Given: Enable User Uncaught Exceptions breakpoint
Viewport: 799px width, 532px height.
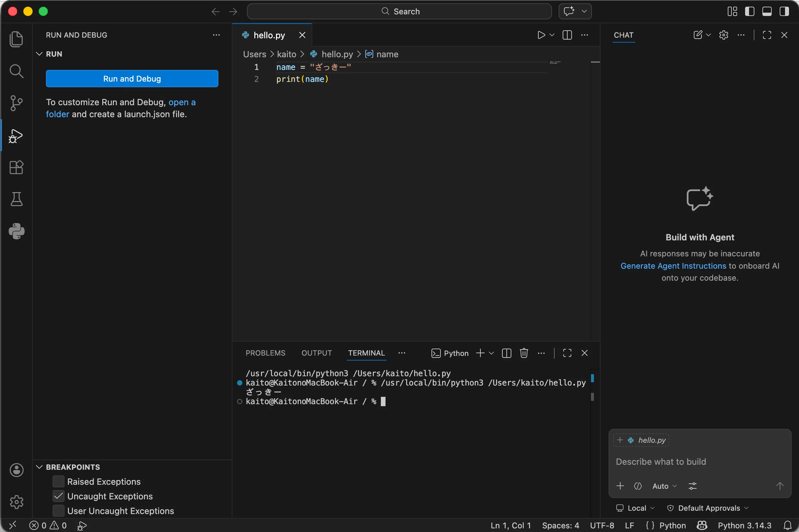Looking at the screenshot, I should (58, 511).
